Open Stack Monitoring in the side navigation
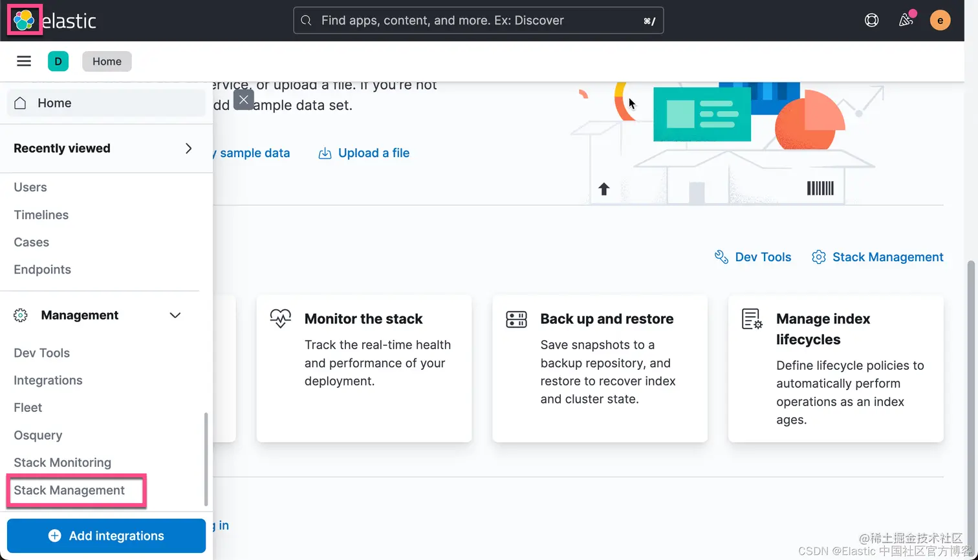The image size is (978, 560). [x=63, y=462]
